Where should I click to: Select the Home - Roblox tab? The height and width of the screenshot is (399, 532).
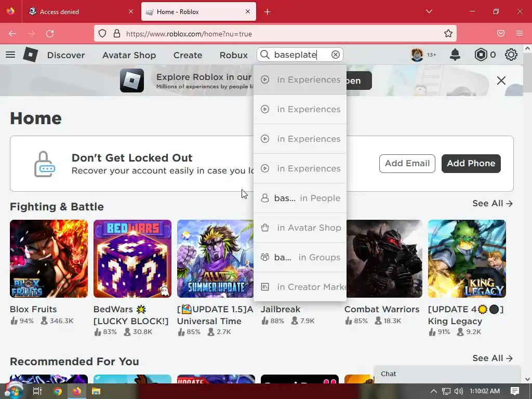click(198, 11)
